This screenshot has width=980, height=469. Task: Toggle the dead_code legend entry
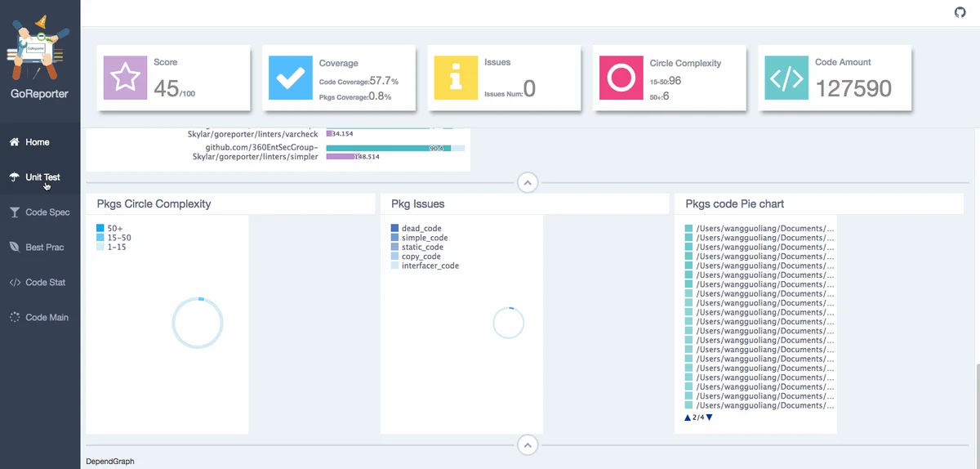(x=416, y=229)
